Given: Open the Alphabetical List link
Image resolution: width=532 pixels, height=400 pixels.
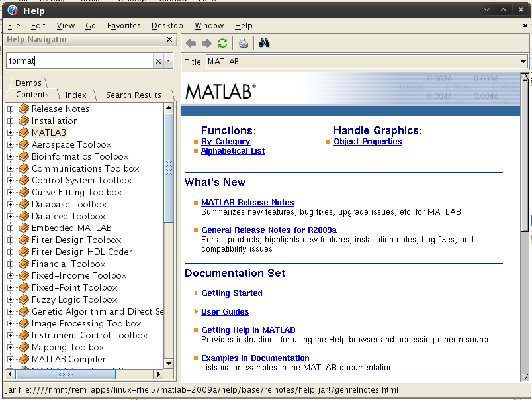Looking at the screenshot, I should (x=233, y=151).
